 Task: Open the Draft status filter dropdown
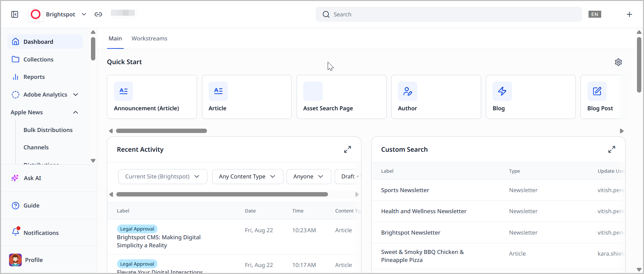point(348,176)
